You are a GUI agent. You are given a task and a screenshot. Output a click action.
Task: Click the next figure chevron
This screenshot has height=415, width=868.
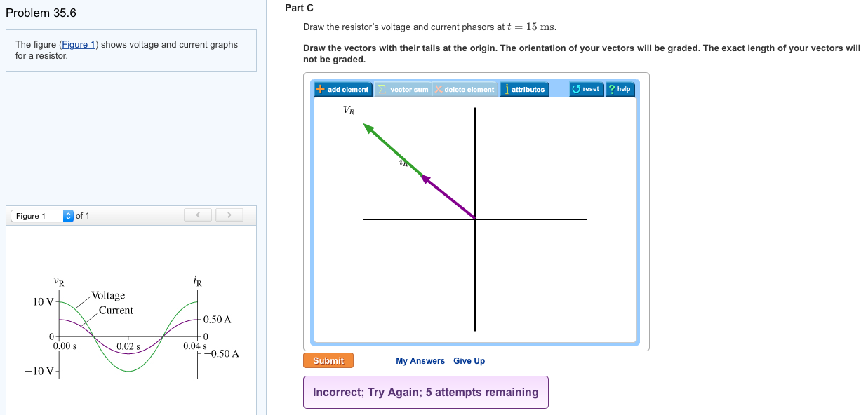point(229,215)
